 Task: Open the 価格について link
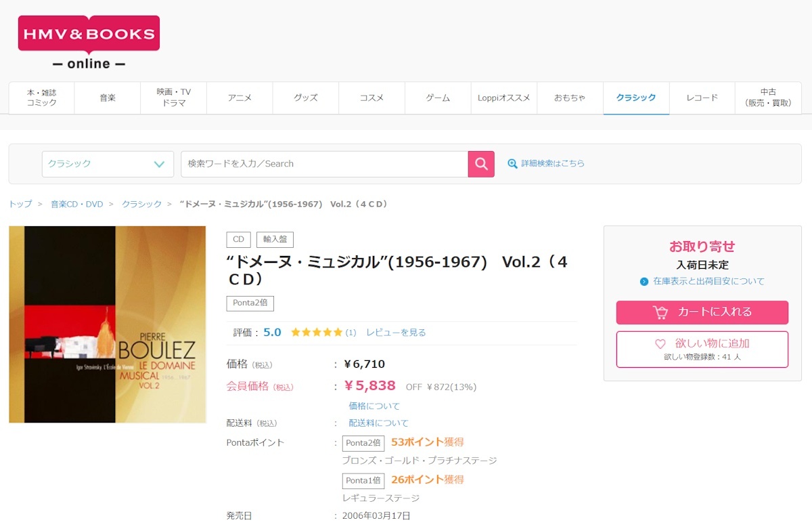[x=374, y=406]
